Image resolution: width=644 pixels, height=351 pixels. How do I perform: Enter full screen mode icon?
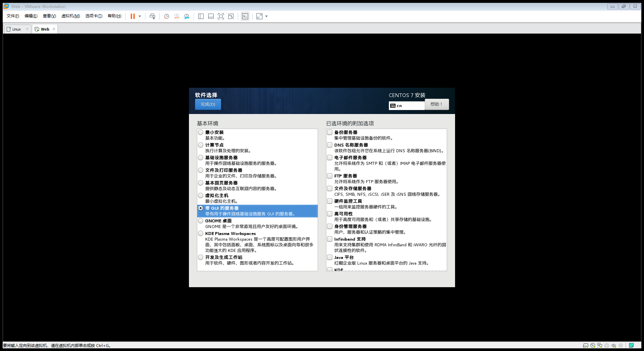[x=221, y=16]
